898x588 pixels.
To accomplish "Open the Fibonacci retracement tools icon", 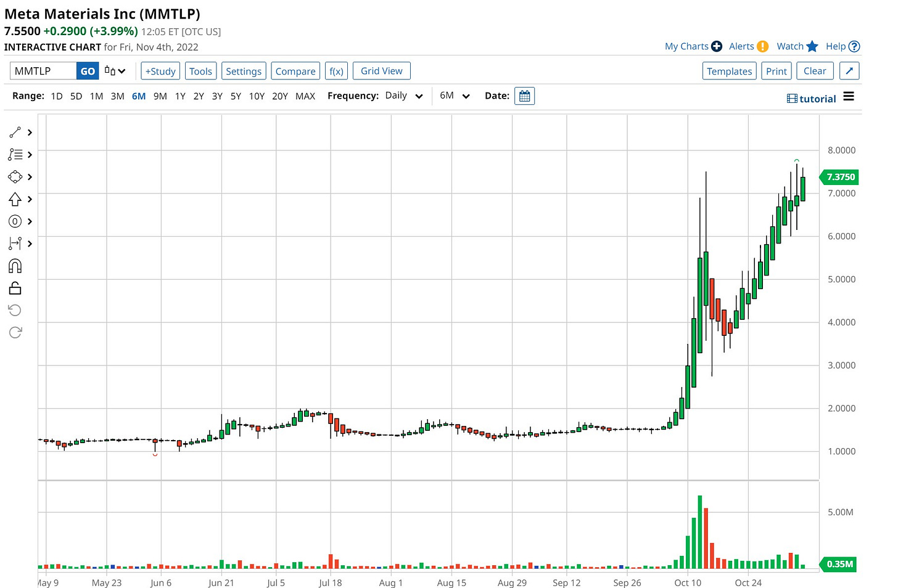I will [x=15, y=155].
